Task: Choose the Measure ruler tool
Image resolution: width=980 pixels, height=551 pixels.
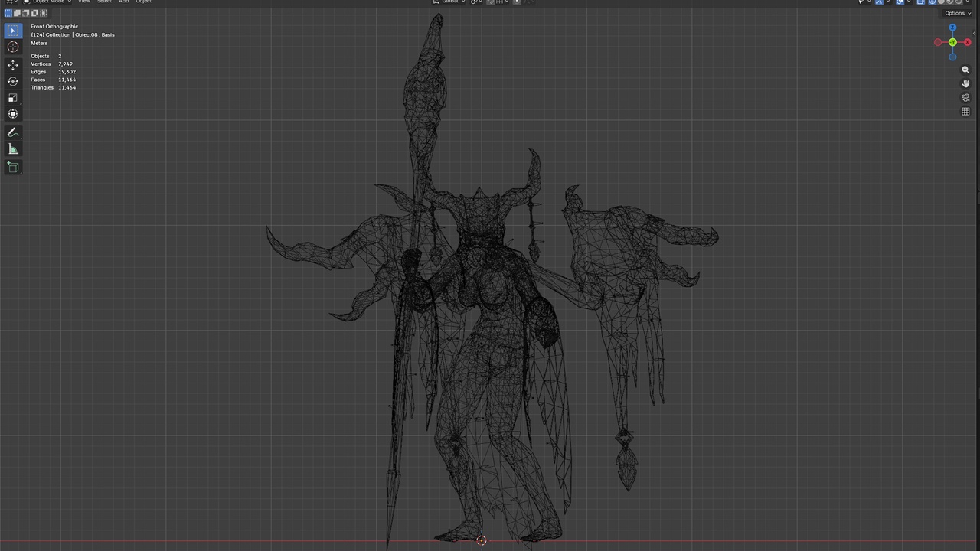Action: (x=13, y=149)
